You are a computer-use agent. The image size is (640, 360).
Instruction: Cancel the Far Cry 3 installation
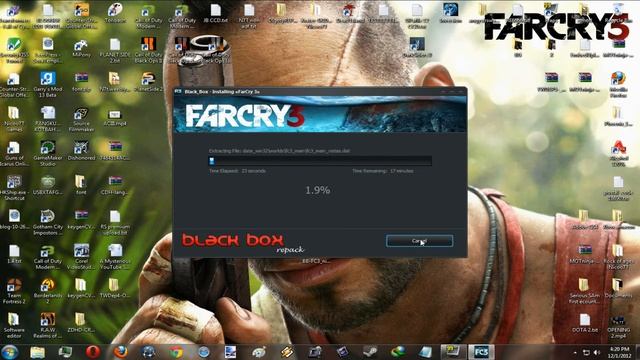pyautogui.click(x=419, y=241)
